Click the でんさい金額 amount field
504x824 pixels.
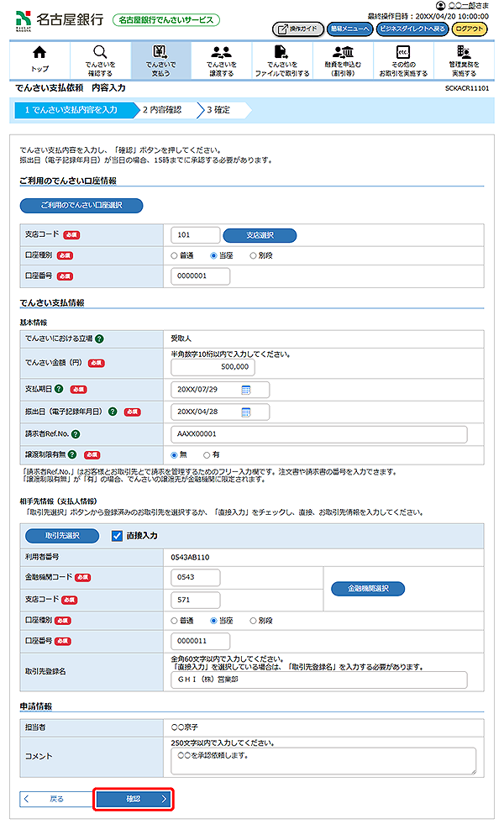coord(213,367)
